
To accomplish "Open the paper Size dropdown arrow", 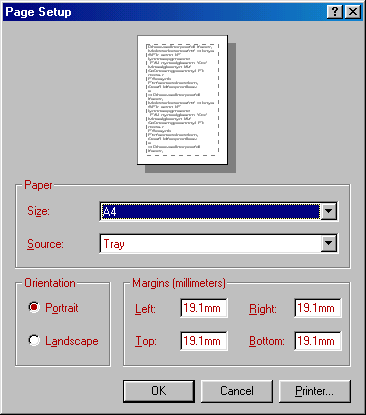I will tap(329, 211).
